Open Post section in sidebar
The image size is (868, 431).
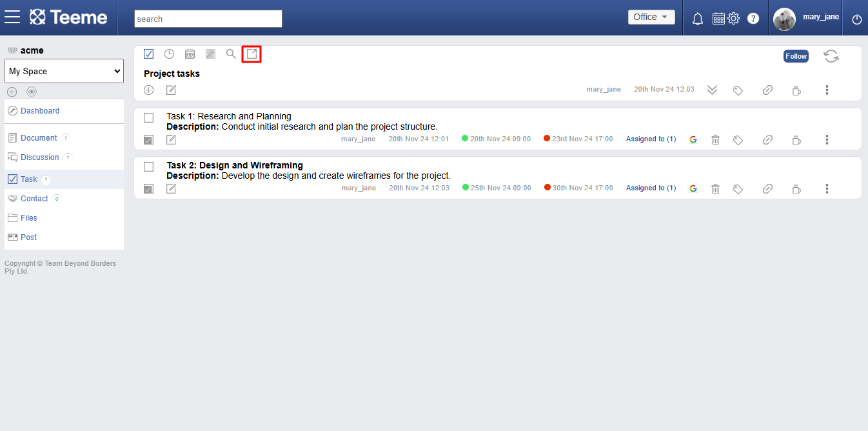(28, 237)
